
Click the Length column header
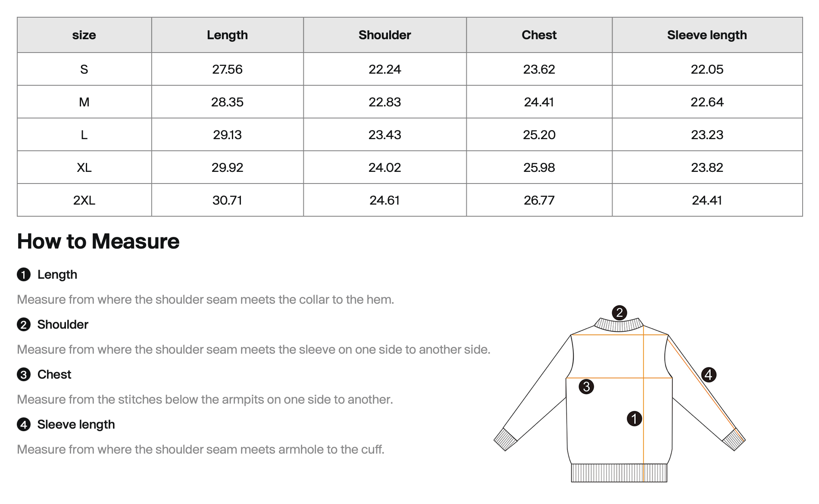pos(227,35)
